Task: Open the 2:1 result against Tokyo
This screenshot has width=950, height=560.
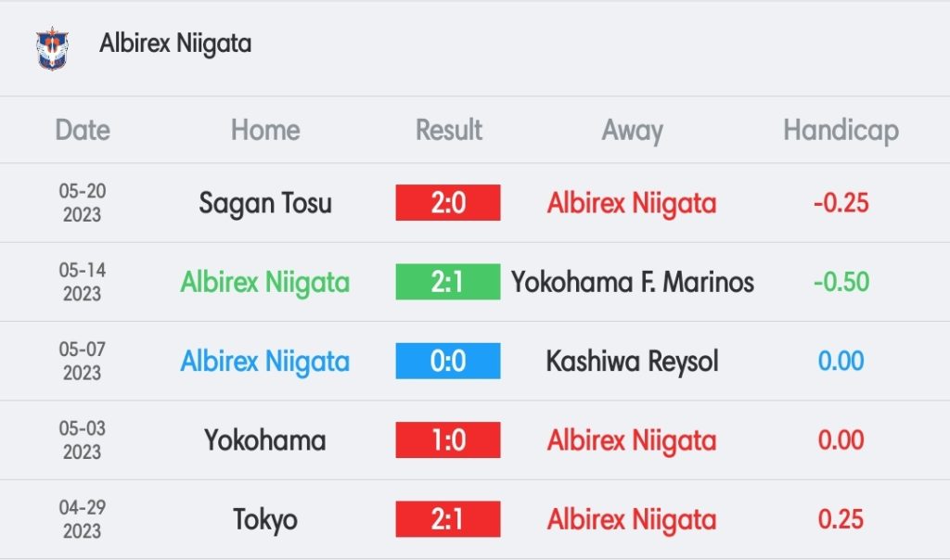Action: 448,519
